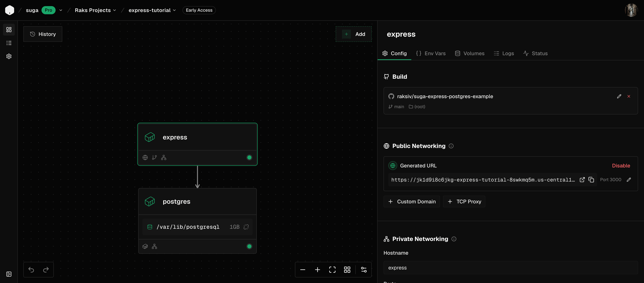Click the suga hexagon logo
The height and width of the screenshot is (283, 644).
(x=9, y=10)
